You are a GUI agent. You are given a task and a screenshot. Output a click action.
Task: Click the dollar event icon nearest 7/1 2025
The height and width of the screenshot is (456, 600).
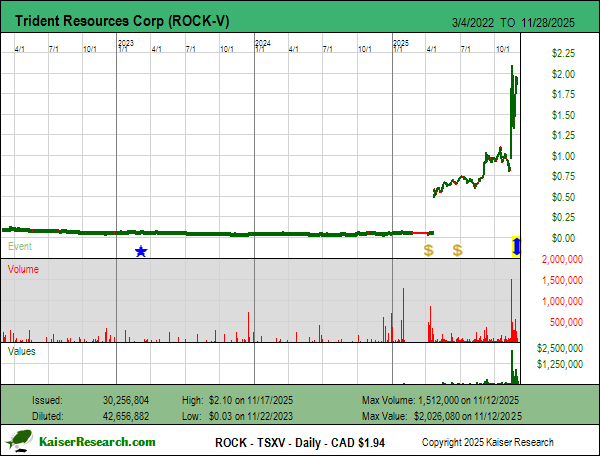[457, 251]
